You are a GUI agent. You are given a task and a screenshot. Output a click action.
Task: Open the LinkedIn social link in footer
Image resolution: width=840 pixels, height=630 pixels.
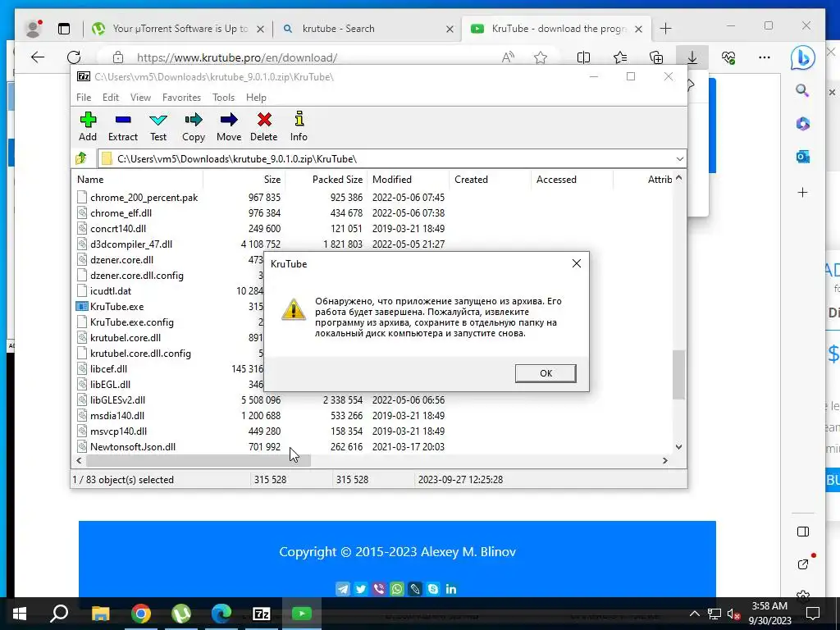point(451,589)
